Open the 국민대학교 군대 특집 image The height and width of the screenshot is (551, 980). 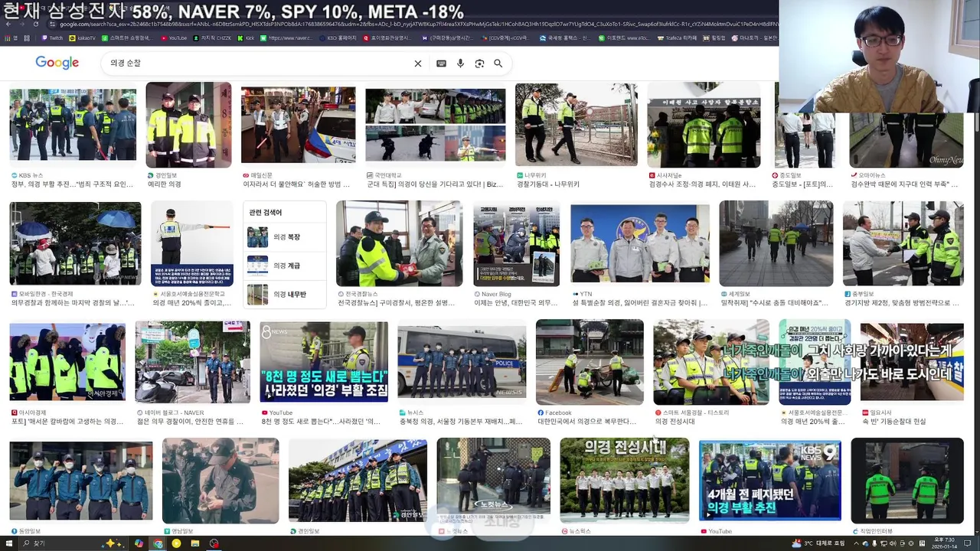(435, 126)
